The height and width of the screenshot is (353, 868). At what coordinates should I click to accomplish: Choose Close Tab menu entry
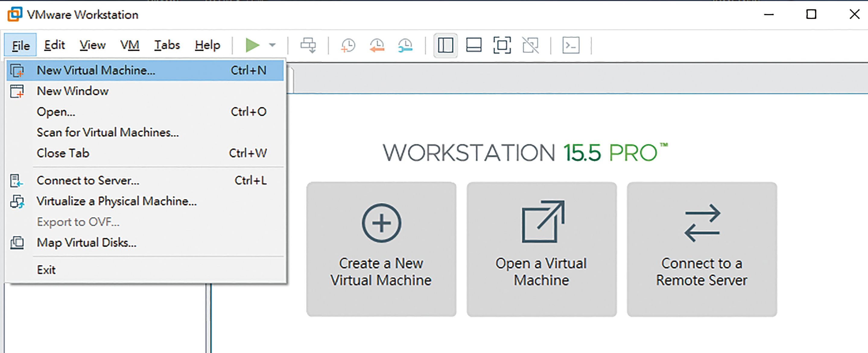pyautogui.click(x=145, y=153)
